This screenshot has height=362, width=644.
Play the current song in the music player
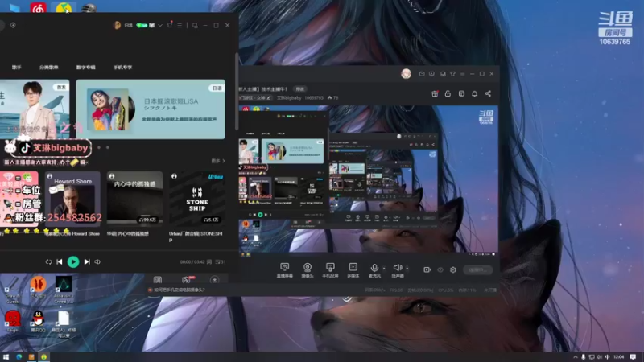point(73,262)
